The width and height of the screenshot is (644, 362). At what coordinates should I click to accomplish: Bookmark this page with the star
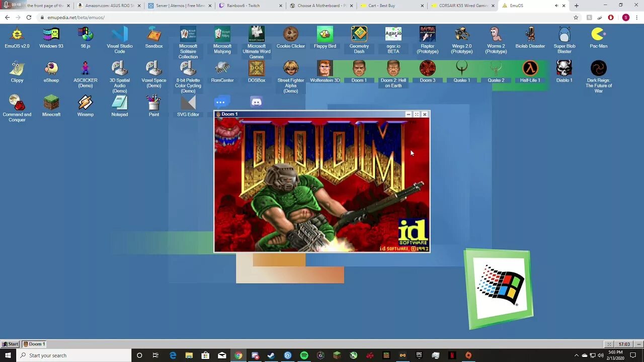pos(576,17)
